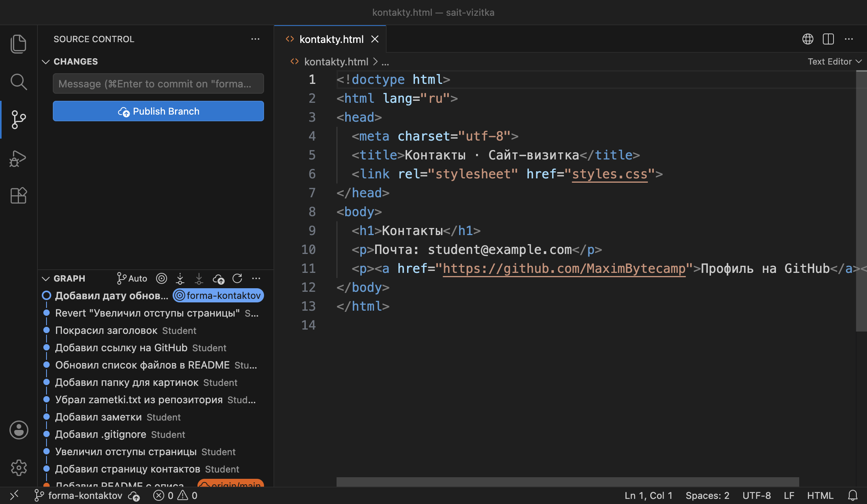867x504 pixels.
Task: Open the Accounts menu icon
Action: pos(19,430)
